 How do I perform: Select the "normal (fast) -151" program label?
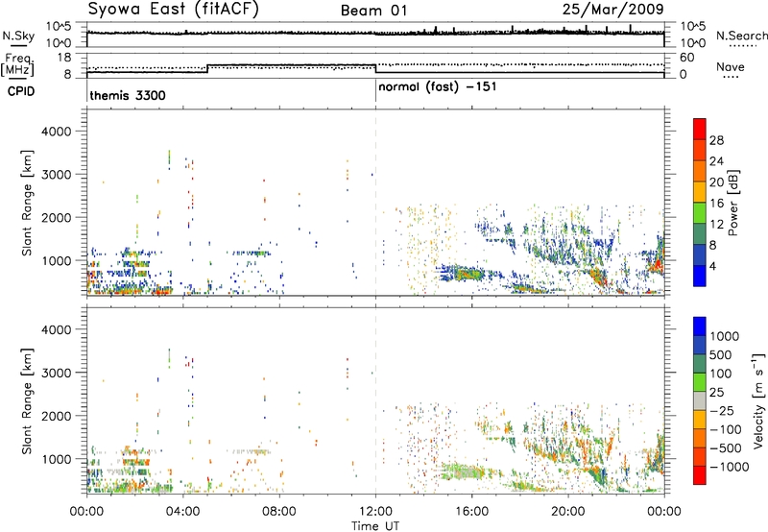[438, 87]
